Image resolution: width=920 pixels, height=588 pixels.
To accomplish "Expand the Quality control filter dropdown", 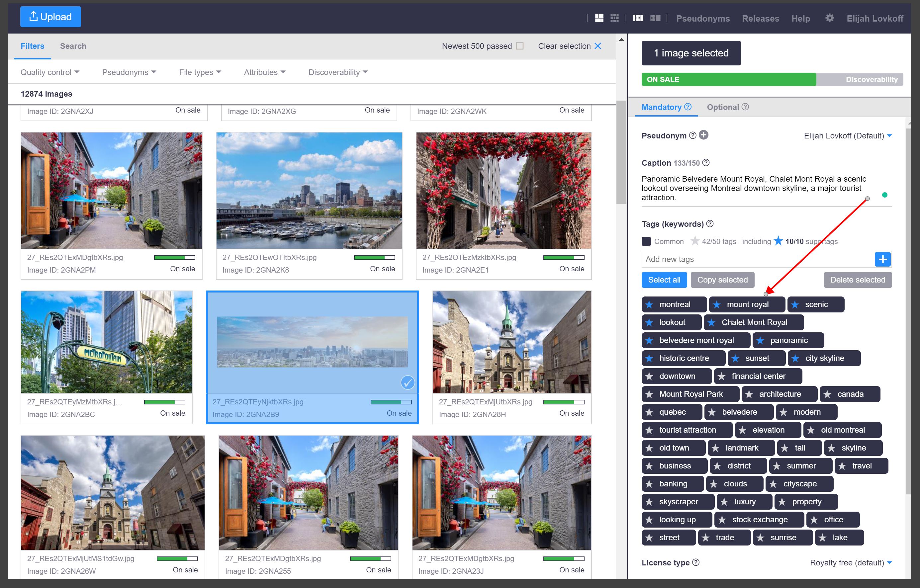I will click(x=50, y=72).
